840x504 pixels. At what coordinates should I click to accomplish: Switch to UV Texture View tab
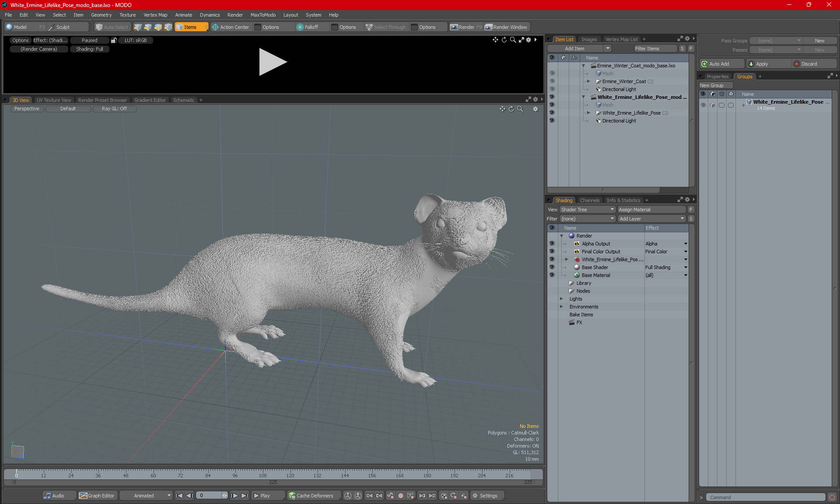(54, 100)
